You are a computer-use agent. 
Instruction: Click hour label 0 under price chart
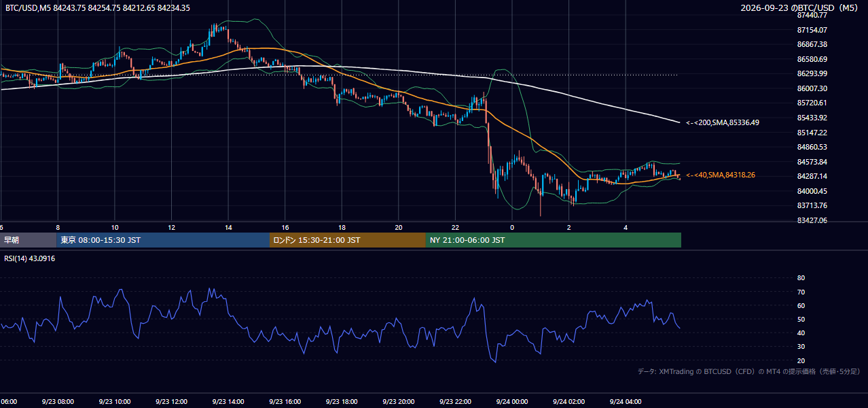(x=512, y=227)
